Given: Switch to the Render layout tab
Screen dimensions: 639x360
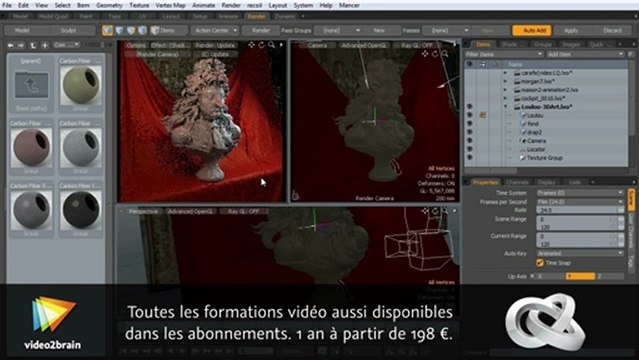Looking at the screenshot, I should (257, 16).
